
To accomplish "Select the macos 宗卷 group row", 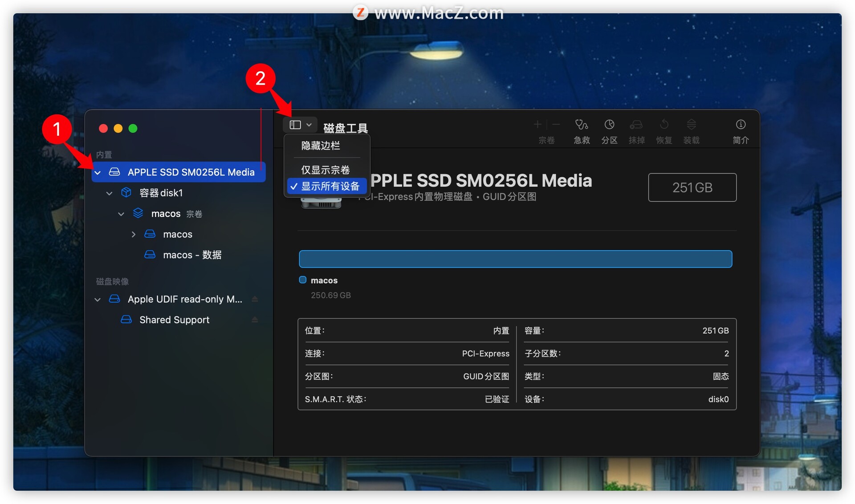I will 179,214.
